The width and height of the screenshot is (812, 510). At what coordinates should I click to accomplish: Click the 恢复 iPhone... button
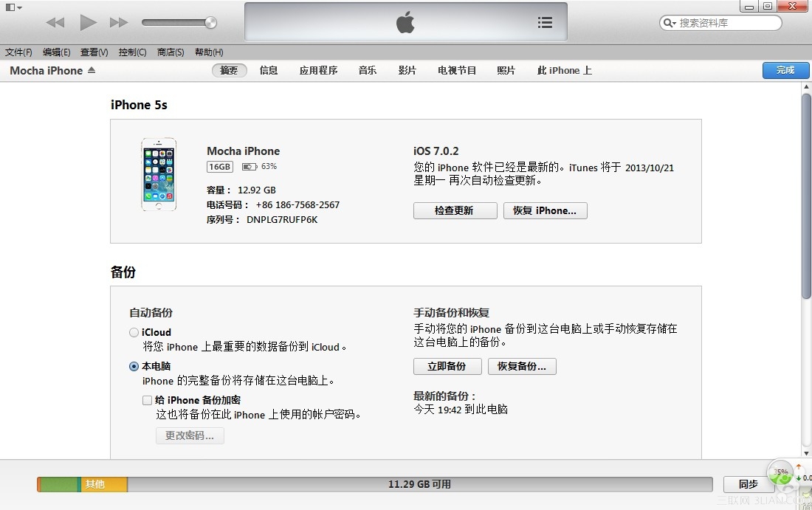[x=546, y=211]
